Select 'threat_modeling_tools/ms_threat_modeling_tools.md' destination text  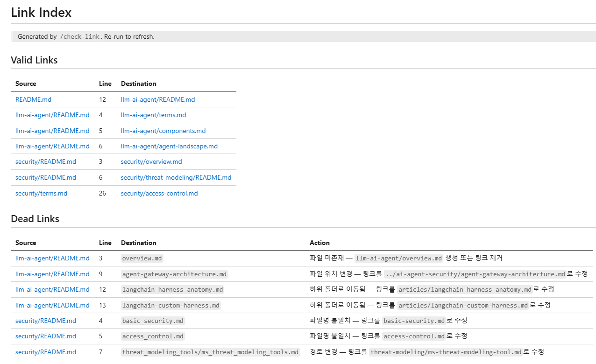coord(210,352)
